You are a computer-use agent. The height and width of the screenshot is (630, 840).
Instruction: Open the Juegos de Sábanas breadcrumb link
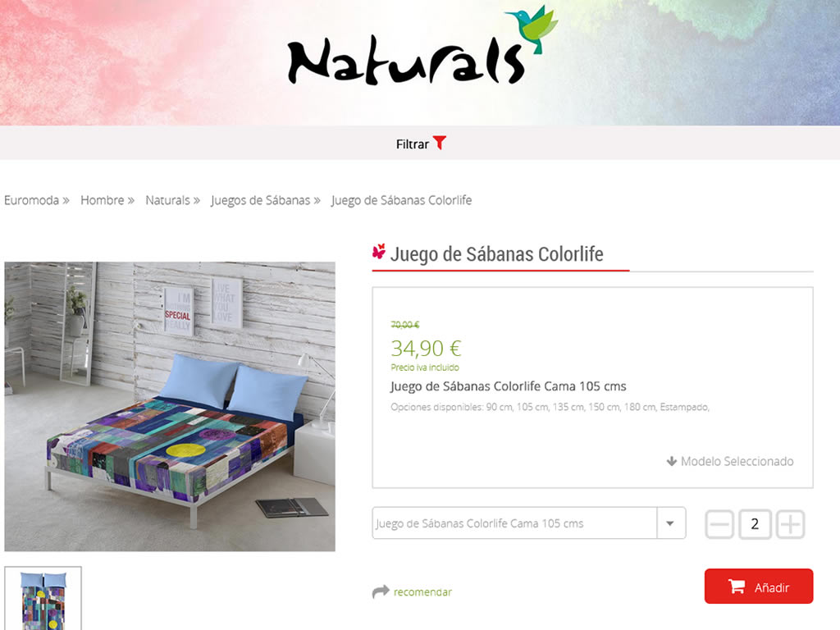tap(260, 200)
